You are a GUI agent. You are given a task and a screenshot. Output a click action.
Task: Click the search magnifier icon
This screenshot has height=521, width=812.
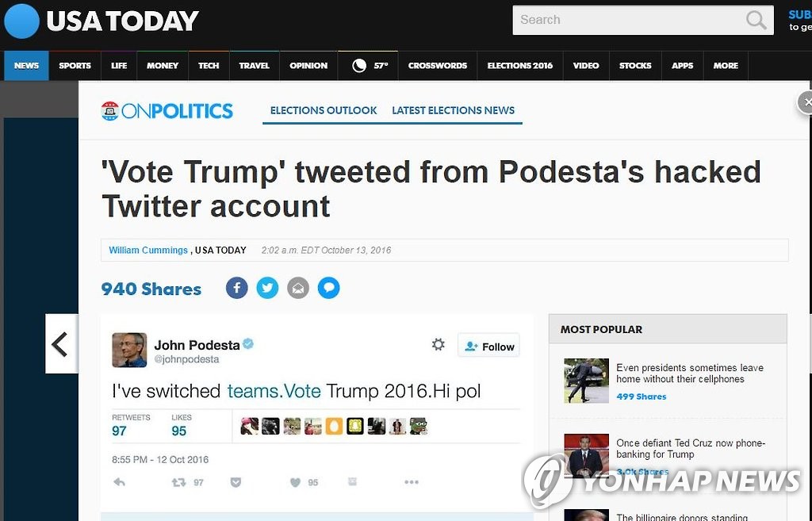[x=756, y=20]
